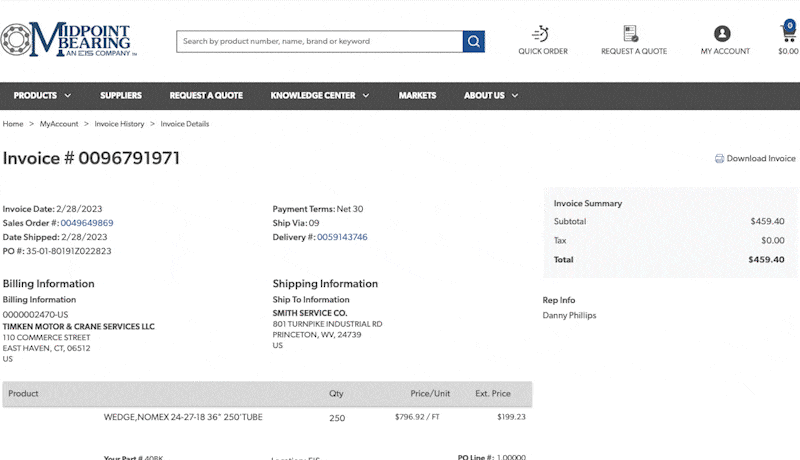The image size is (800, 460).
Task: Click the $796.92 / FT unit price
Action: click(417, 417)
